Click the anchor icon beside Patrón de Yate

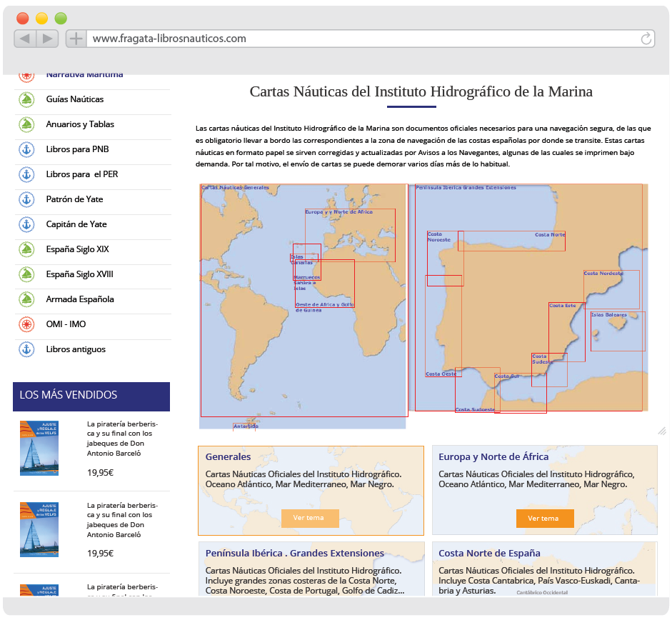(x=26, y=199)
